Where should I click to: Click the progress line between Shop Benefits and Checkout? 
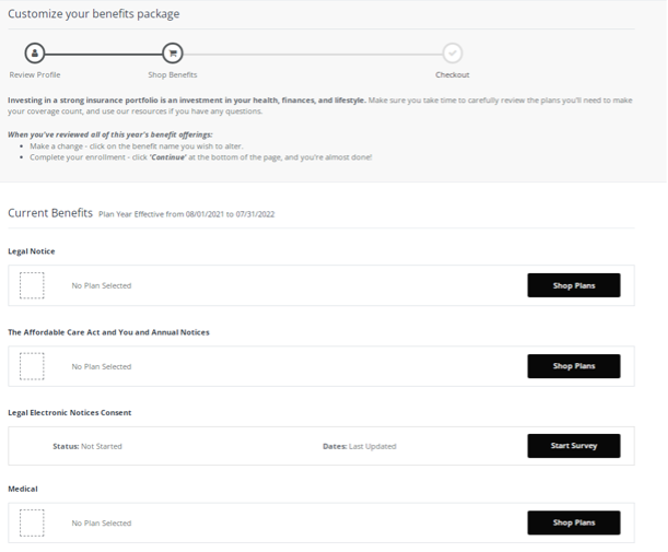point(312,53)
